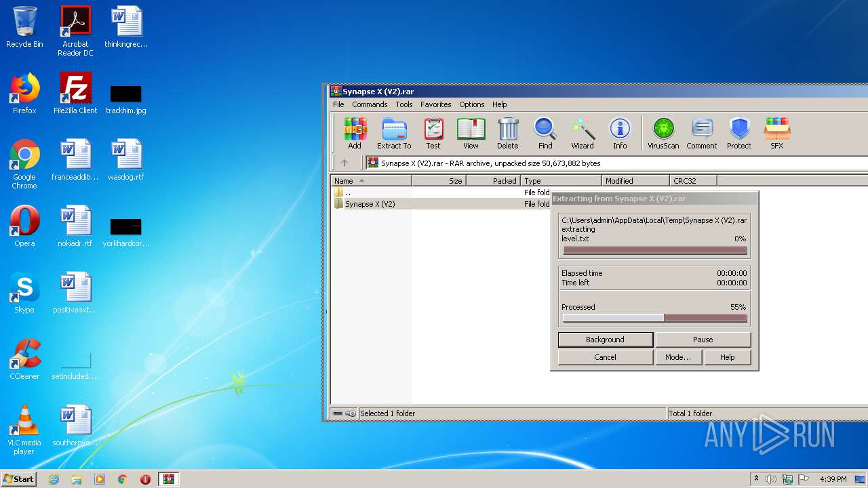Open the File menu
Viewport: 868px width, 488px height.
(x=338, y=104)
